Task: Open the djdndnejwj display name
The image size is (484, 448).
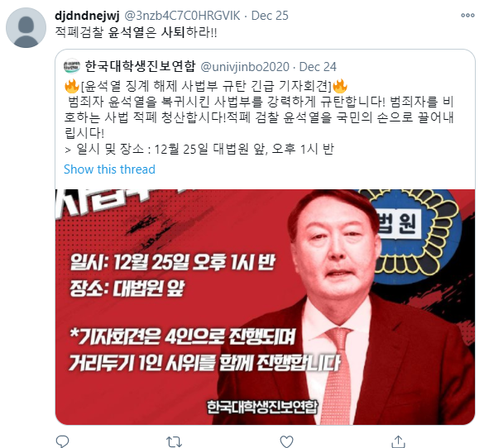Action: point(87,16)
